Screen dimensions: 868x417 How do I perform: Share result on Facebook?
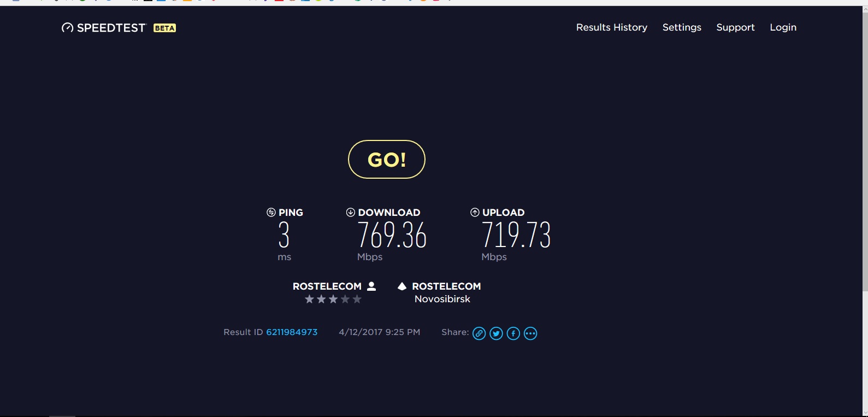pyautogui.click(x=513, y=333)
